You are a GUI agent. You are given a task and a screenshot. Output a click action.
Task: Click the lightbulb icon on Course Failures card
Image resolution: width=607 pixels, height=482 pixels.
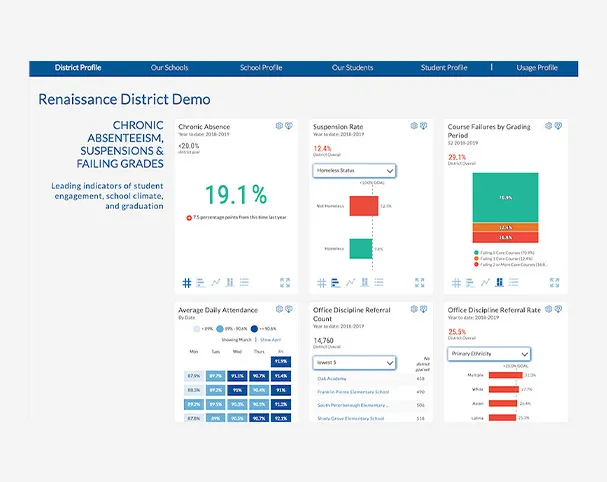coord(558,126)
